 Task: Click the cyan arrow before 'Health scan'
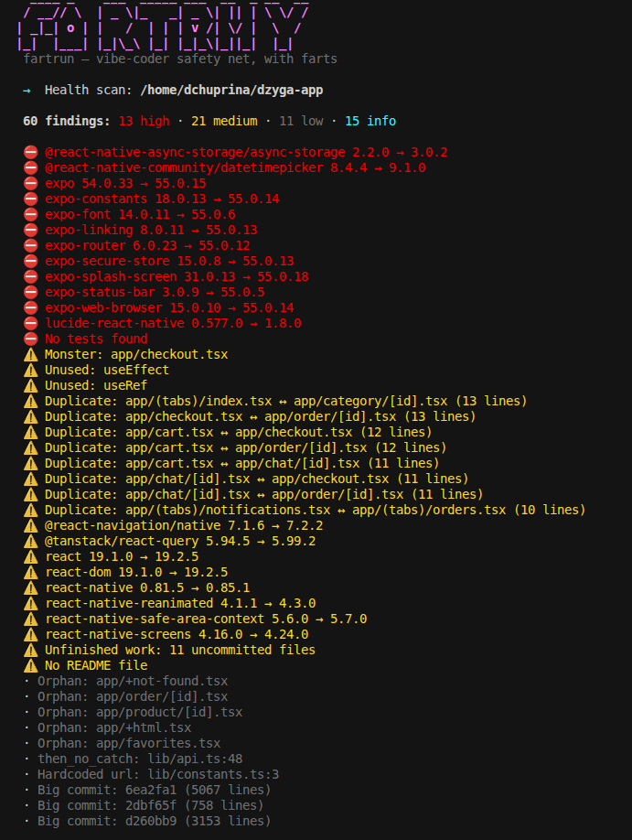(x=27, y=90)
